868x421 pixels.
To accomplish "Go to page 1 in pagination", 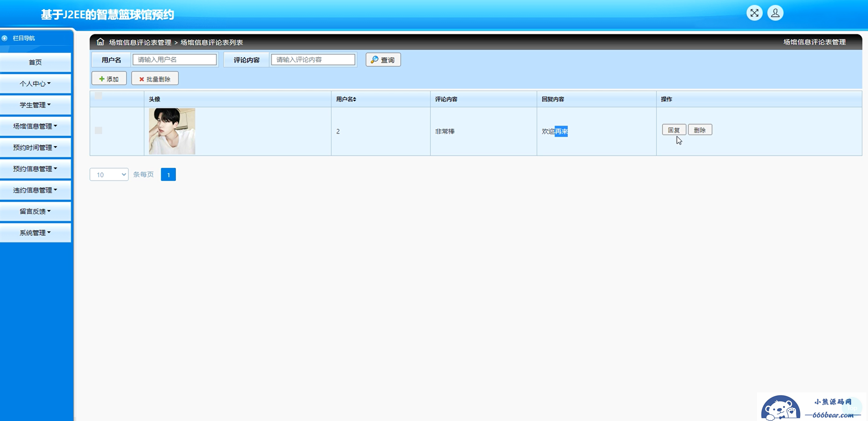I will pos(168,175).
